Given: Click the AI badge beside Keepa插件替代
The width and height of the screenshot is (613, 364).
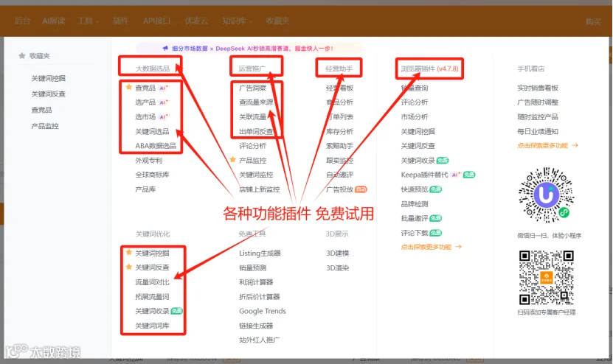Looking at the screenshot, I should pos(456,175).
